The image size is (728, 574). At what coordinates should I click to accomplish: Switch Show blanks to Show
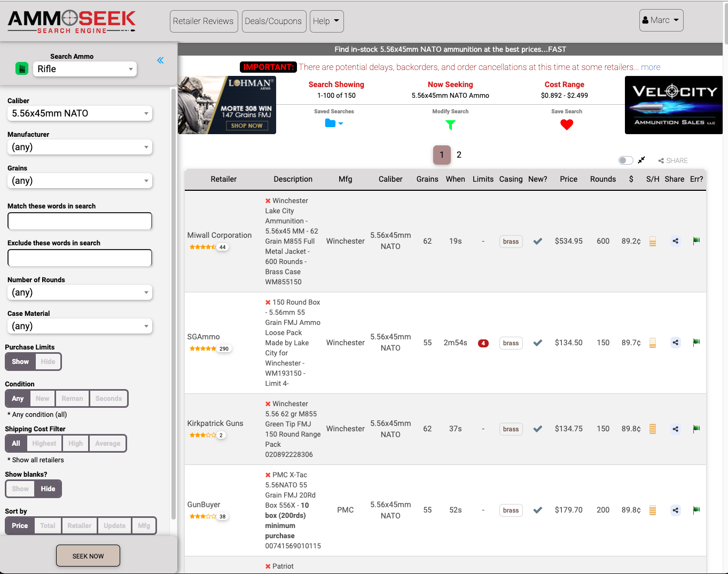click(20, 488)
